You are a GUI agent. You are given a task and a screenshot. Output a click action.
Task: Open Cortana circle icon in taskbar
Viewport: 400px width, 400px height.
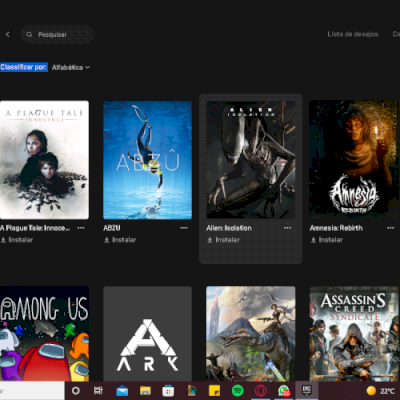tap(76, 390)
